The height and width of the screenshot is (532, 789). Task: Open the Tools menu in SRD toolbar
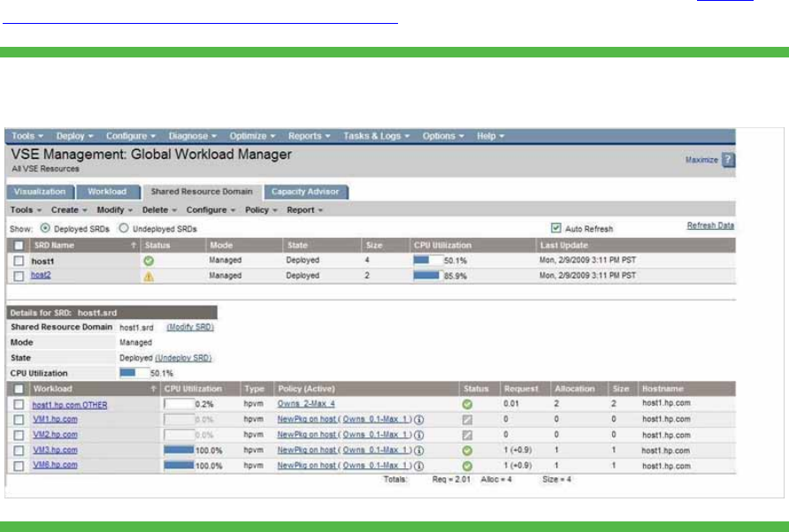click(x=26, y=210)
